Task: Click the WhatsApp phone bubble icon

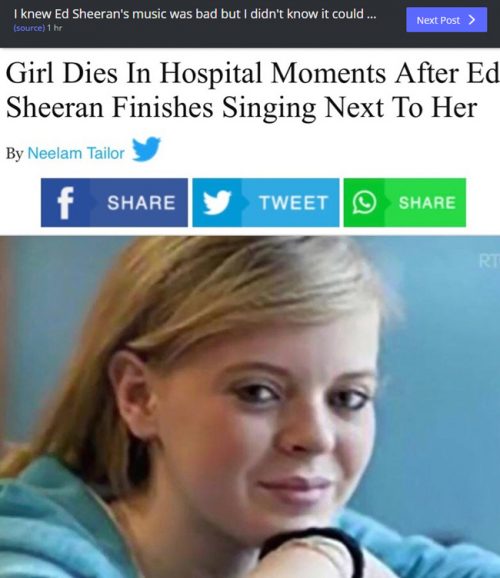Action: tap(364, 202)
